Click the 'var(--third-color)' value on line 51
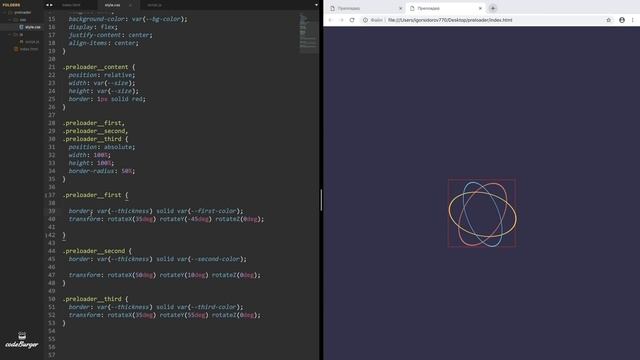The height and width of the screenshot is (360, 640). tap(208, 307)
